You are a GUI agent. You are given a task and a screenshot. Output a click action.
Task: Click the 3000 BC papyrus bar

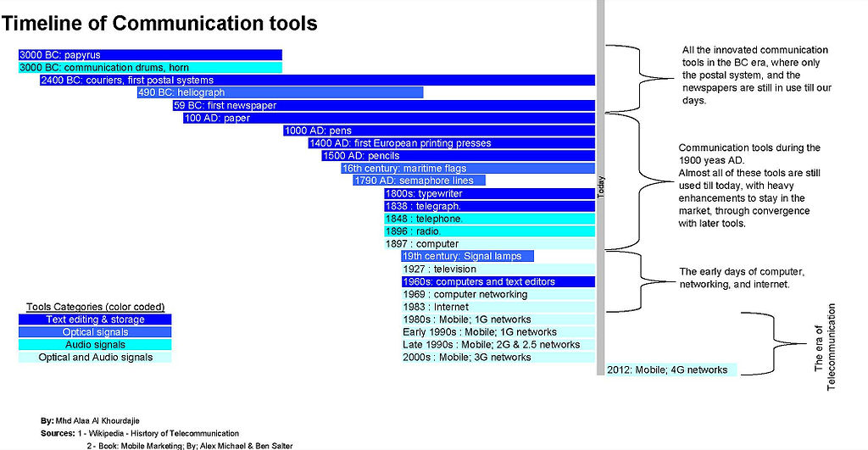pyautogui.click(x=150, y=55)
